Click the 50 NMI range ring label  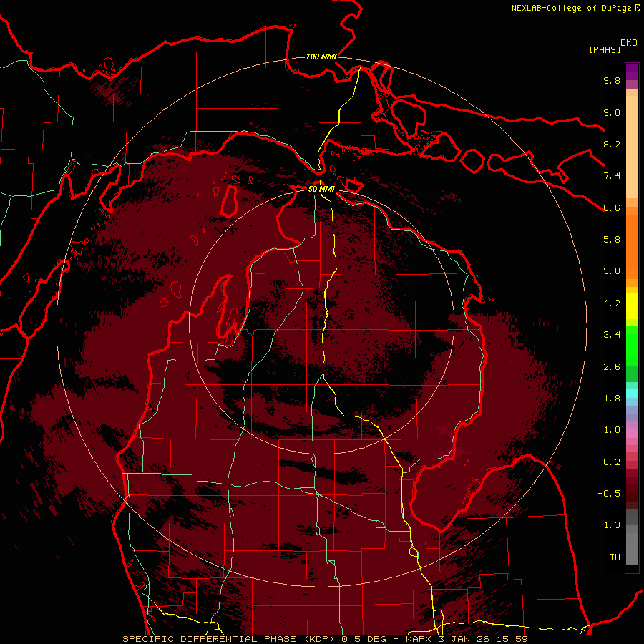321,189
